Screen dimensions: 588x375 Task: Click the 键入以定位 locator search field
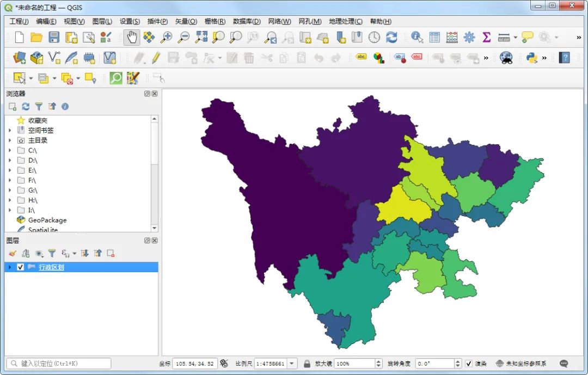(58, 364)
